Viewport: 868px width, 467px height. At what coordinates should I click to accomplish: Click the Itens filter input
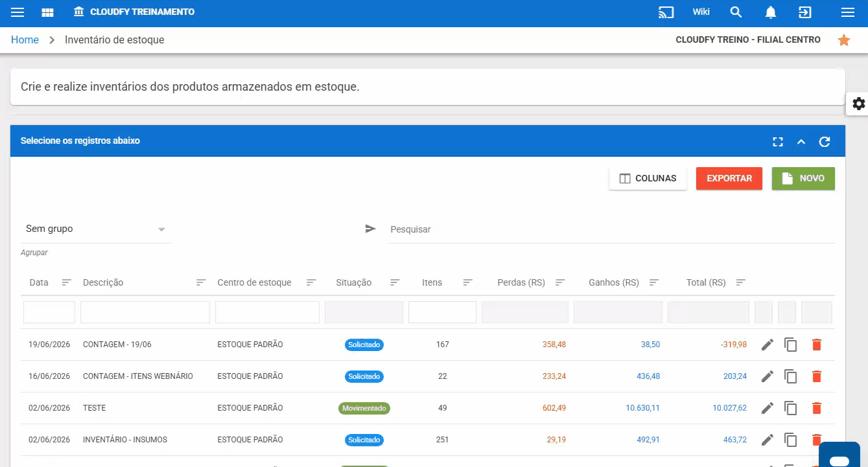443,312
